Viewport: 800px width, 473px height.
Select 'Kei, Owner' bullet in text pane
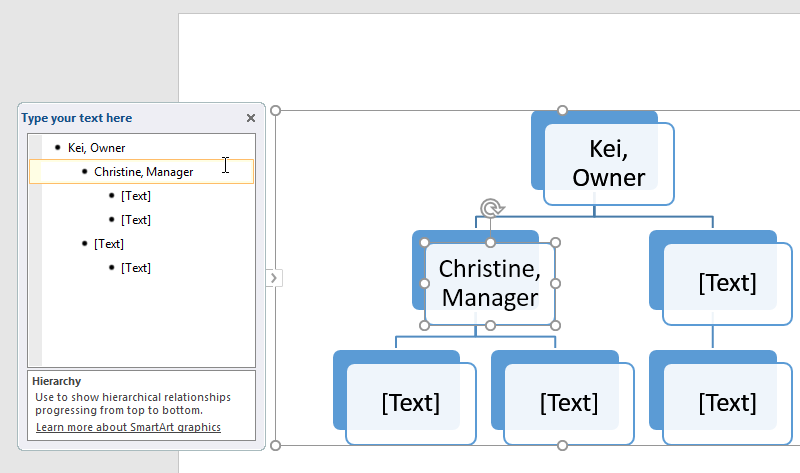(96, 148)
